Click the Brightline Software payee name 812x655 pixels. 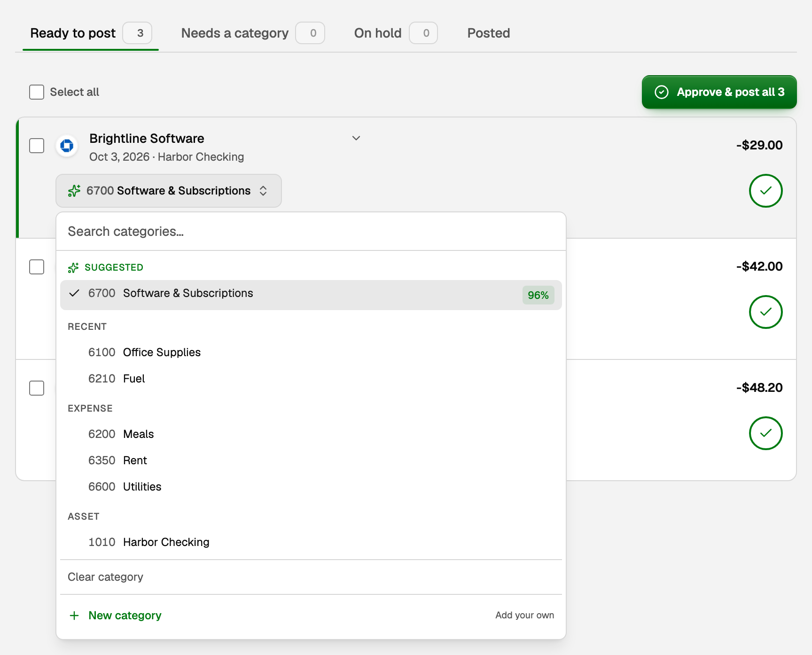tap(147, 139)
